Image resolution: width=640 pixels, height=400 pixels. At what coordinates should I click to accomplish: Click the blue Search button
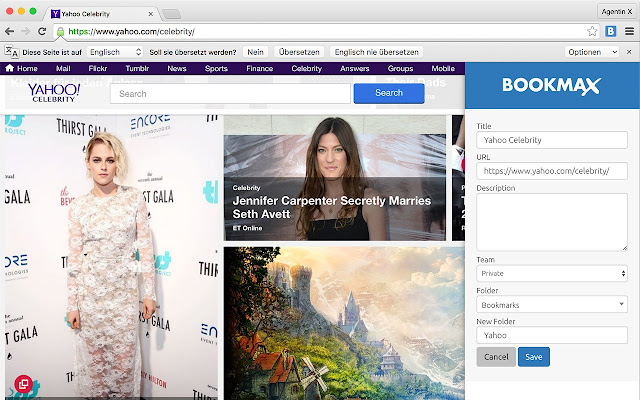(389, 93)
